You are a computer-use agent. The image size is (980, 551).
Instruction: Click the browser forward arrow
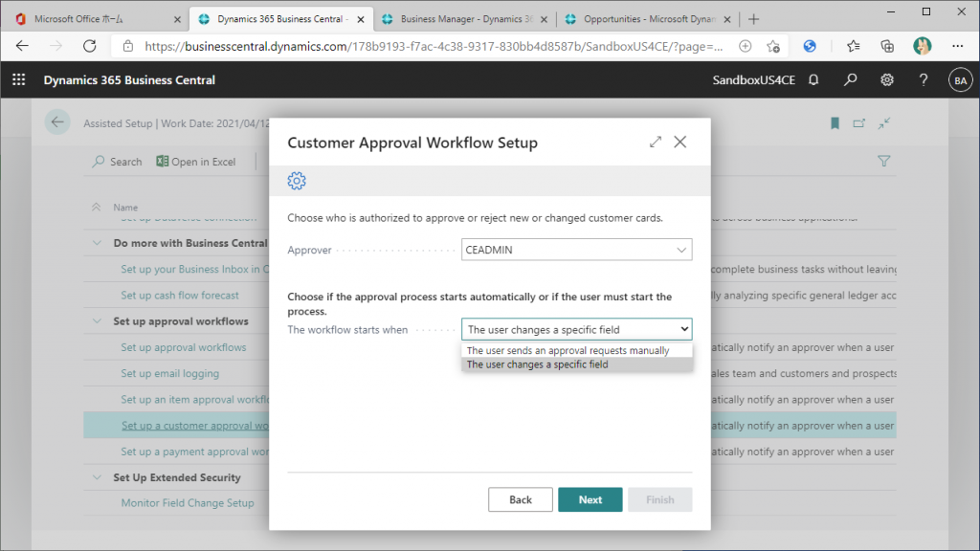(x=56, y=46)
